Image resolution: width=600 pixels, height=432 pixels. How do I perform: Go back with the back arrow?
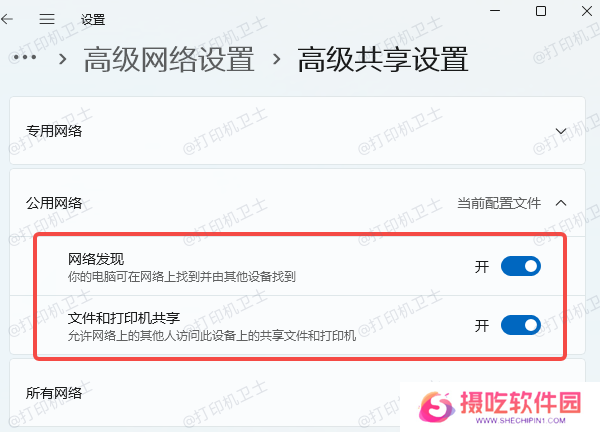click(7, 19)
